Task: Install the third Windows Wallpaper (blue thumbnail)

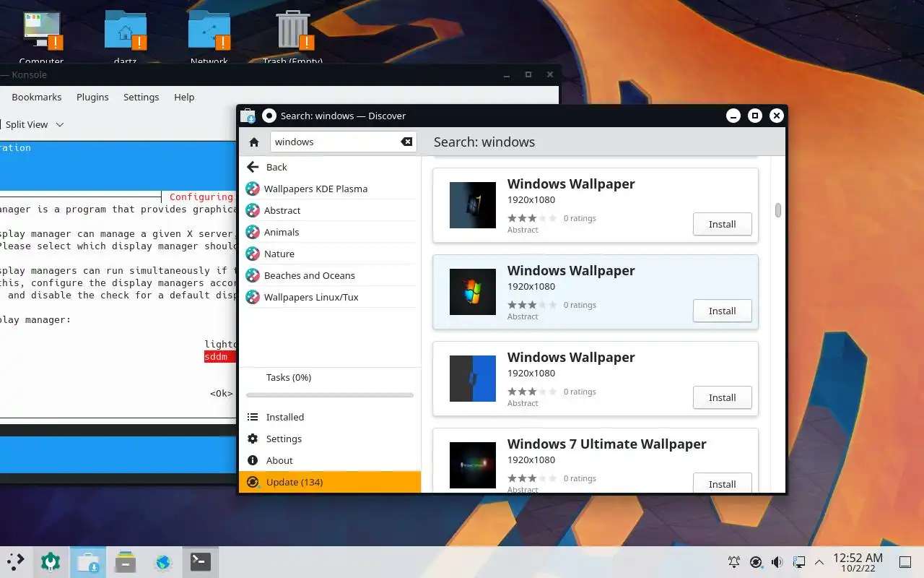Action: pyautogui.click(x=722, y=397)
